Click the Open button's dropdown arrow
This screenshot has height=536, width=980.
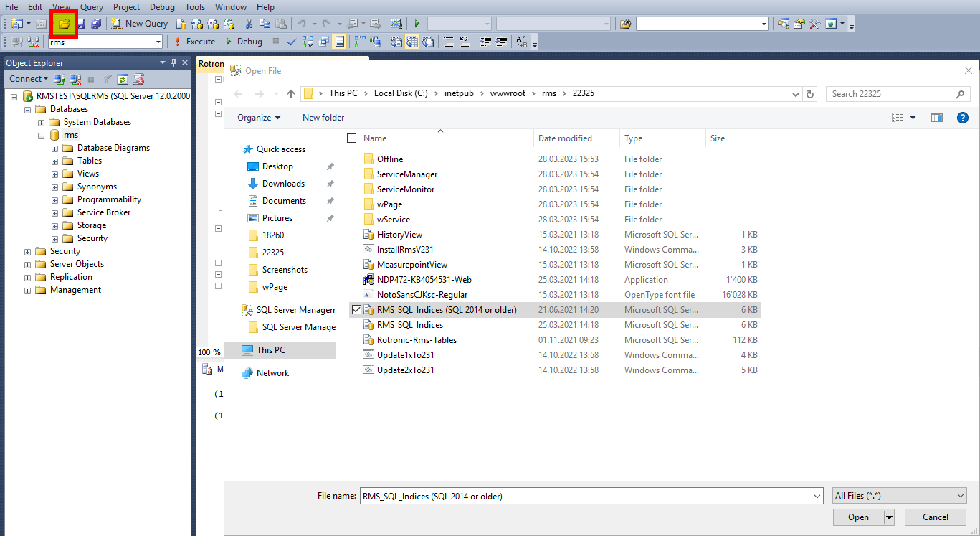tap(890, 517)
